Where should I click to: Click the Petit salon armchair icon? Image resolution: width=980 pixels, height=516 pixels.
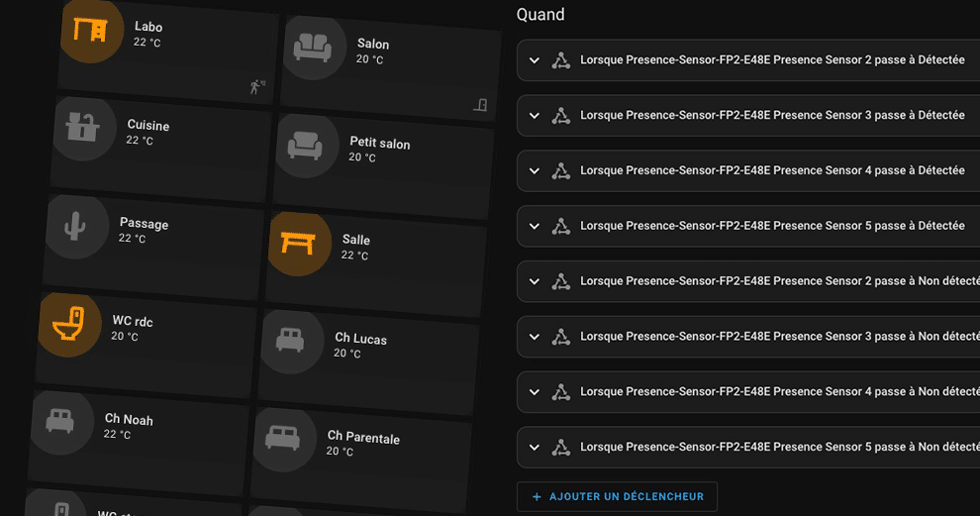click(307, 146)
